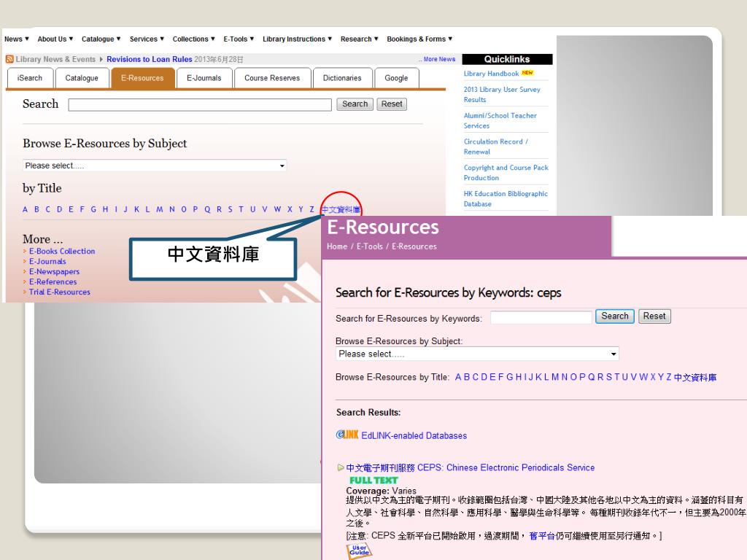The width and height of the screenshot is (747, 560).
Task: Switch to the E-Journals tab
Action: tap(204, 78)
